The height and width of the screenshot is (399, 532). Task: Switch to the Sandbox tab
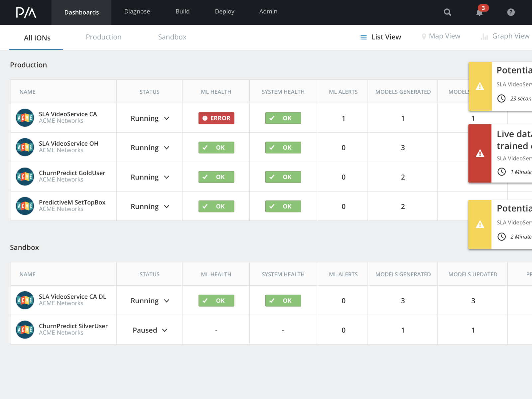pos(172,37)
